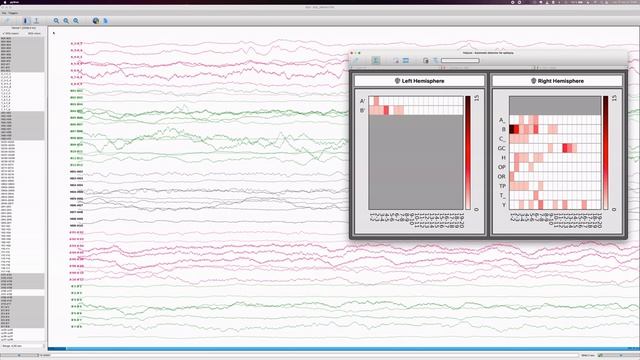
Task: Select the SEEG channels radio option
Action: (x=11, y=33)
